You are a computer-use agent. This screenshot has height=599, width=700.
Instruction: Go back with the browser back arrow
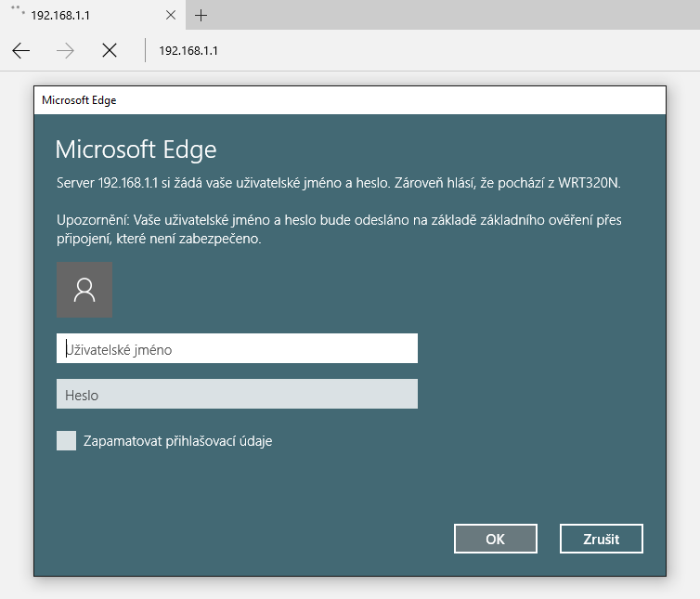pos(21,51)
